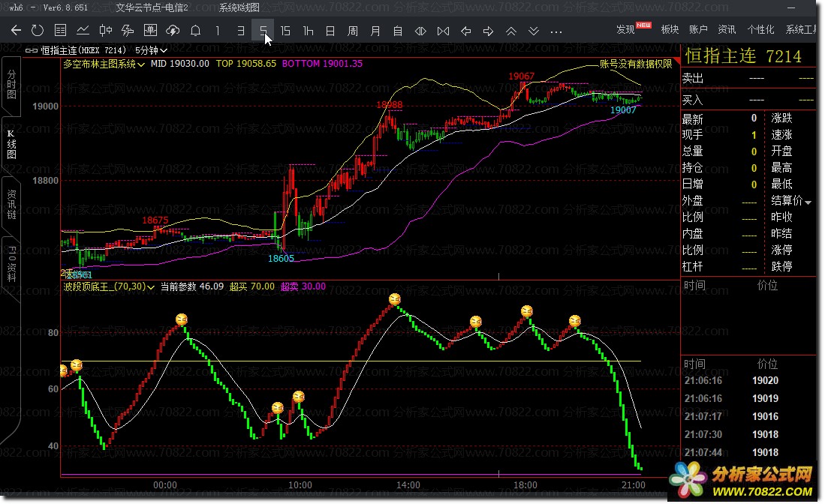This screenshot has height=504, width=825.
Task: Click the 18988 price label
Action: tap(390, 104)
